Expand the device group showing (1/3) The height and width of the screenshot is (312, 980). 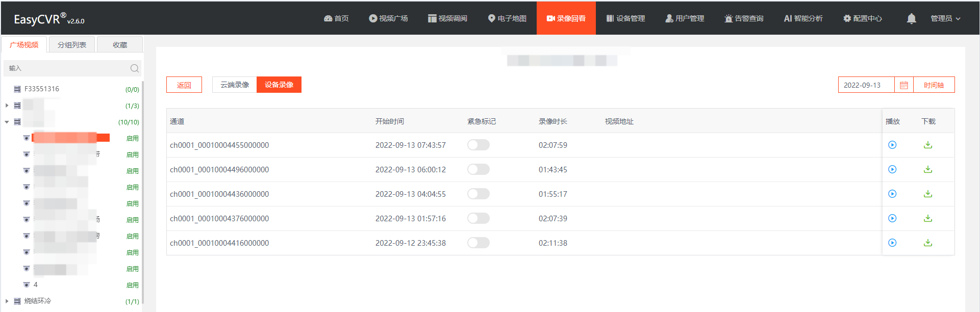pyautogui.click(x=7, y=106)
